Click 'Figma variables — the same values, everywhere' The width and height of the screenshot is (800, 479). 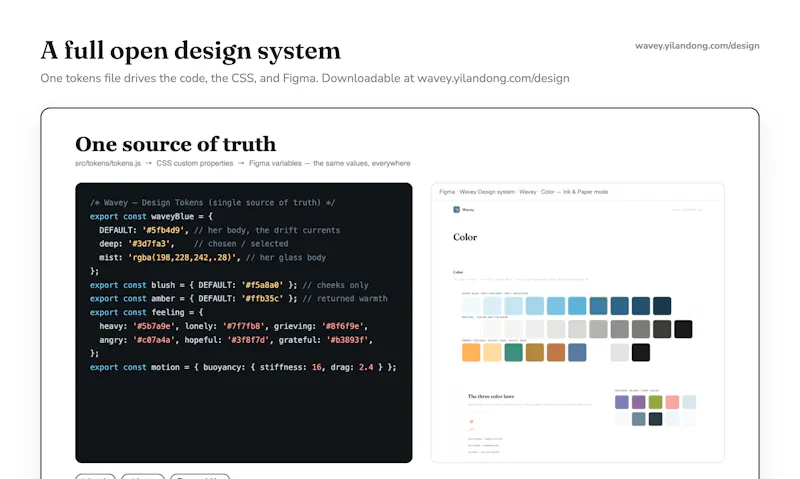[x=330, y=163]
